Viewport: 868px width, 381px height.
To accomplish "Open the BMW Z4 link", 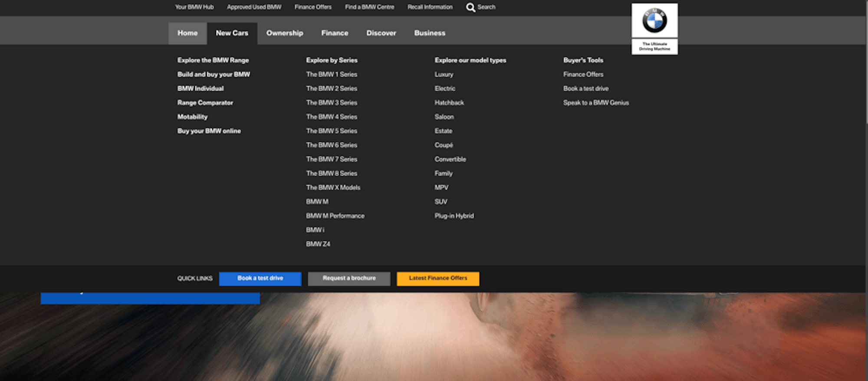I will coord(318,244).
